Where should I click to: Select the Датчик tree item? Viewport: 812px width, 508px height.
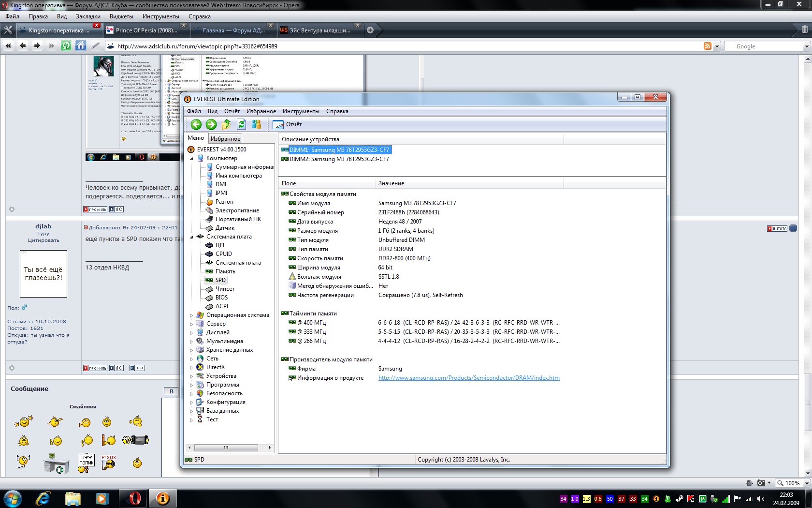(225, 228)
